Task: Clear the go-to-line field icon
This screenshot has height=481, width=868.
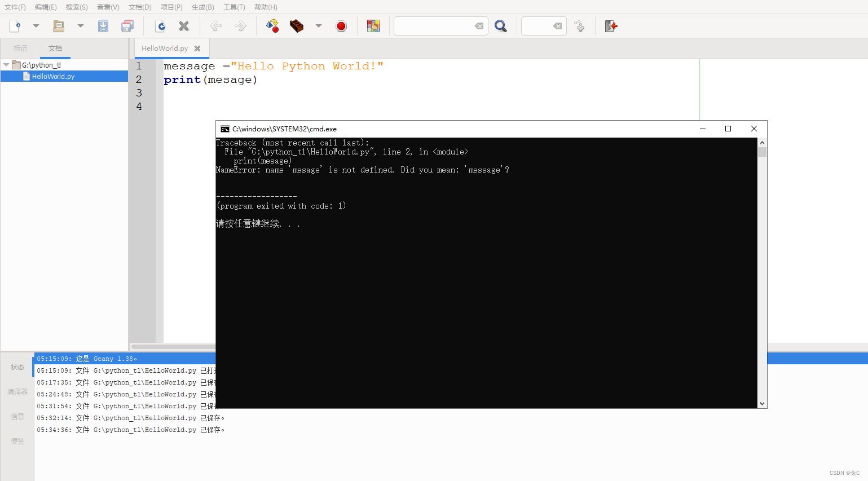Action: coord(557,26)
